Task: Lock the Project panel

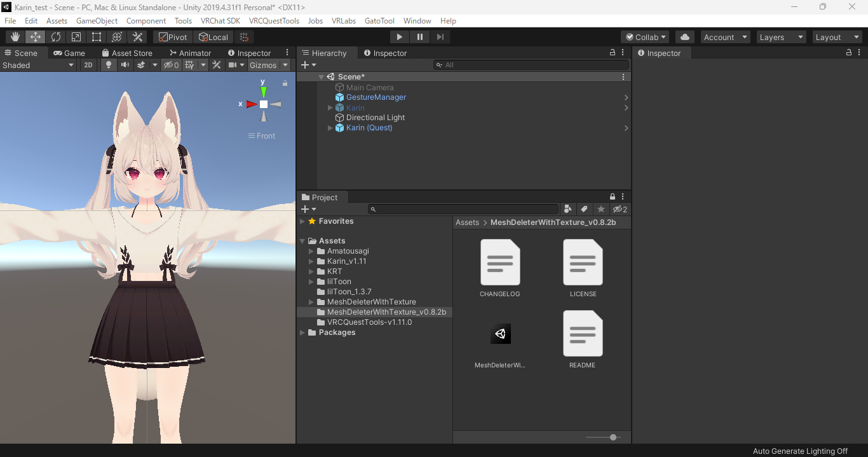Action: tap(613, 197)
